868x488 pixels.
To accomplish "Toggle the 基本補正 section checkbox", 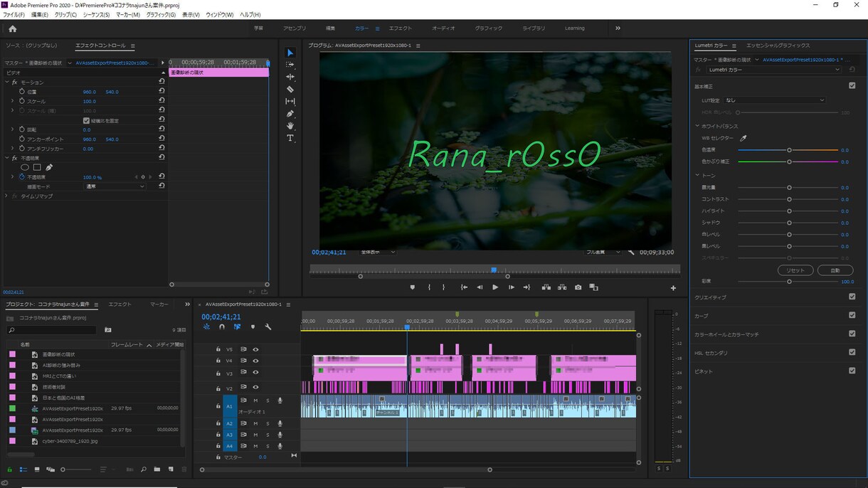I will 852,85.
